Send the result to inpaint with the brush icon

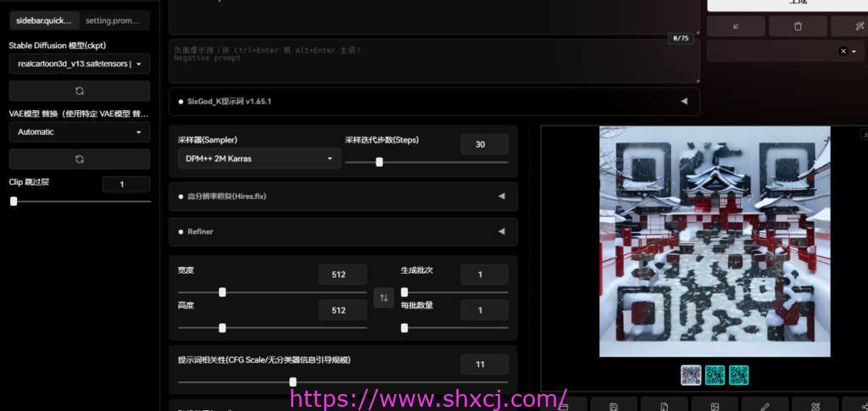(x=765, y=407)
